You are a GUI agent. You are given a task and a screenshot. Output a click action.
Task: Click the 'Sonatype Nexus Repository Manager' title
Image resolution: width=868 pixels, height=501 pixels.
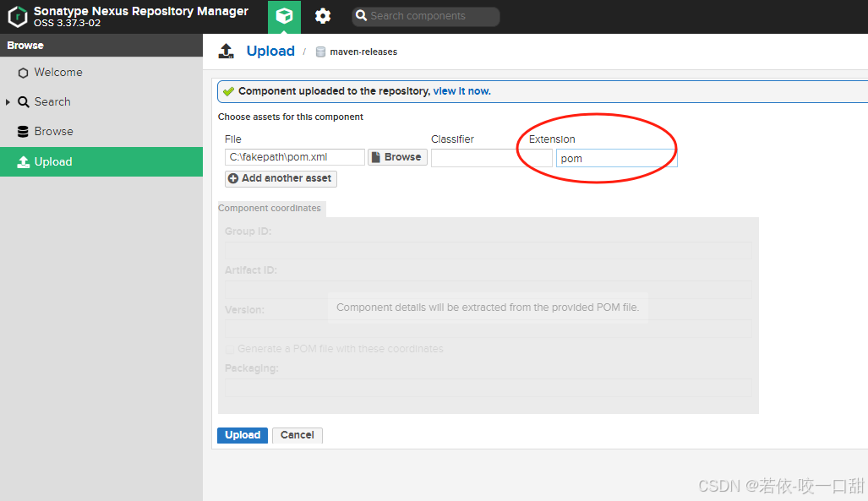click(x=141, y=11)
